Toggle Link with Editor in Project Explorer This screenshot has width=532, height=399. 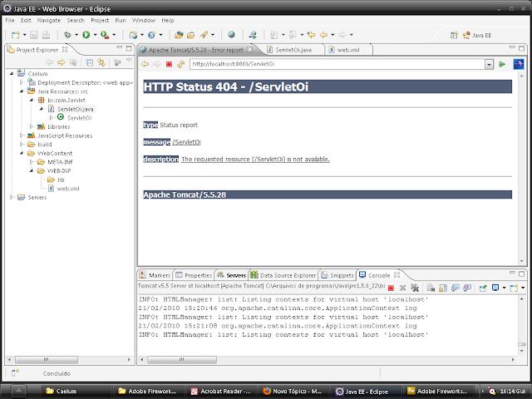point(101,62)
